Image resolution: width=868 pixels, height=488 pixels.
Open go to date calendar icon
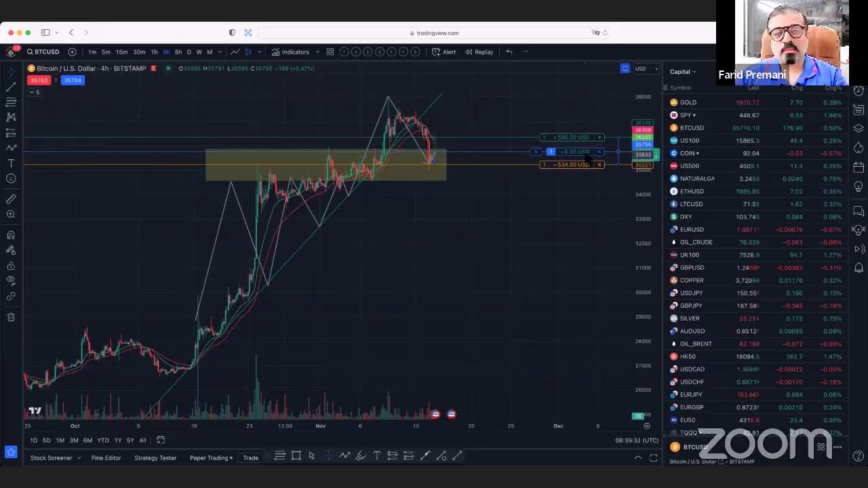click(161, 441)
